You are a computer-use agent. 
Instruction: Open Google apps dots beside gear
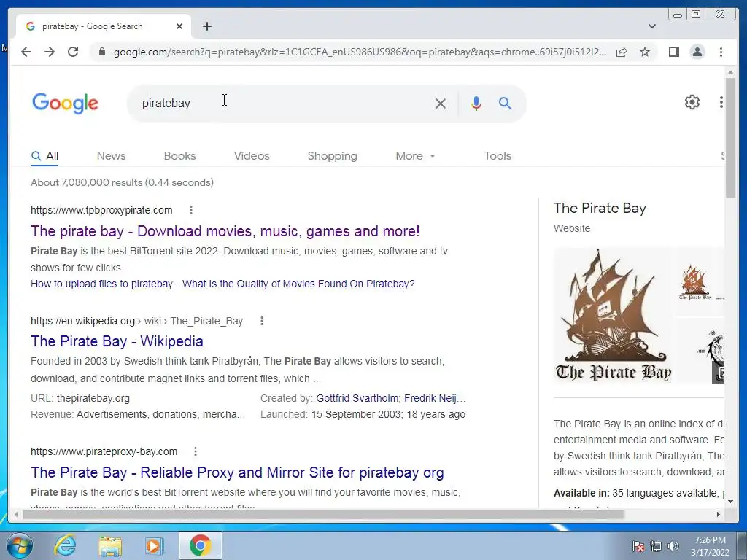click(x=721, y=102)
